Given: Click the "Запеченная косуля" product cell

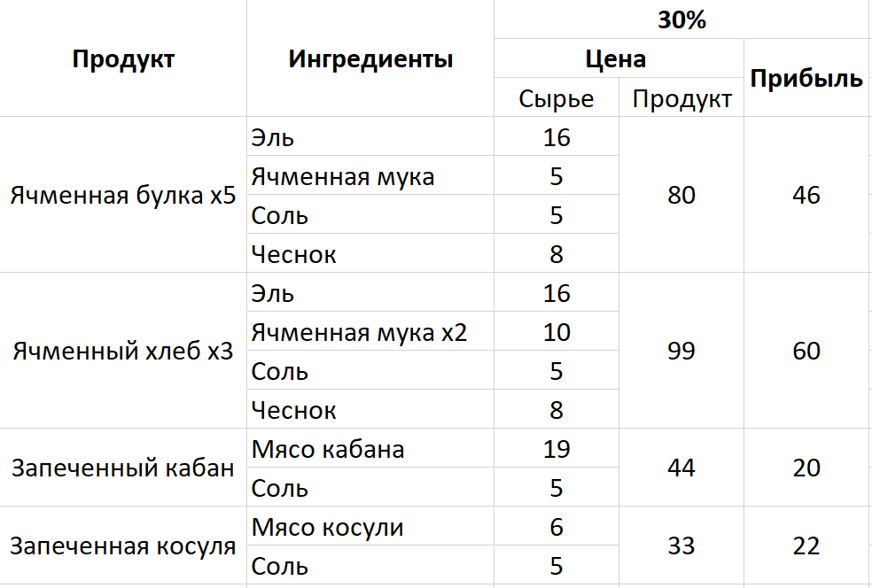Looking at the screenshot, I should 123,546.
